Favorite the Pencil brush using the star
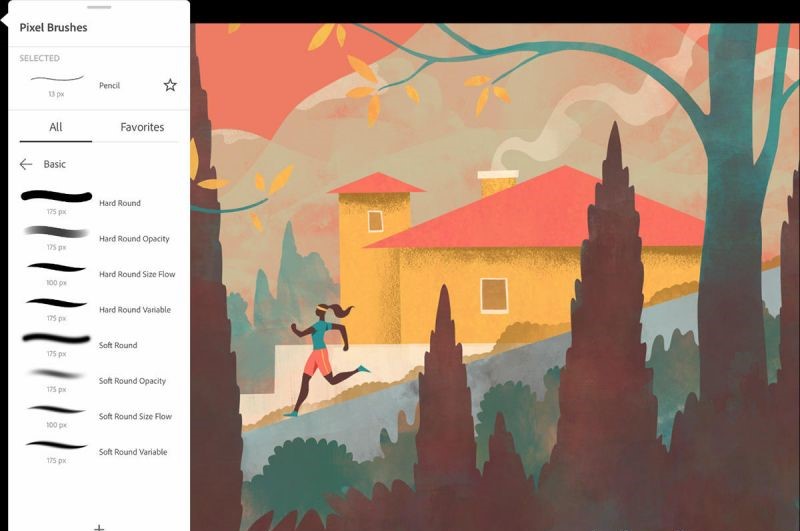The width and height of the screenshot is (800, 531). coord(170,86)
